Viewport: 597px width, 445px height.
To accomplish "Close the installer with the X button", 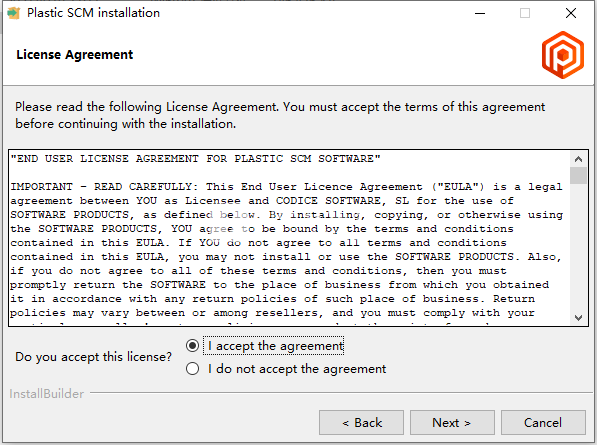I will (571, 13).
